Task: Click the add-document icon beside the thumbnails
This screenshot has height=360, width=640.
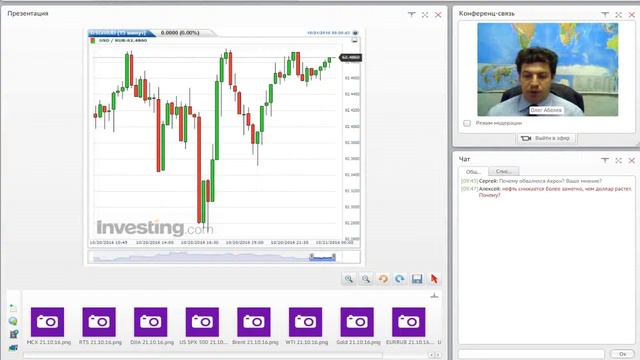Action: 13,308
